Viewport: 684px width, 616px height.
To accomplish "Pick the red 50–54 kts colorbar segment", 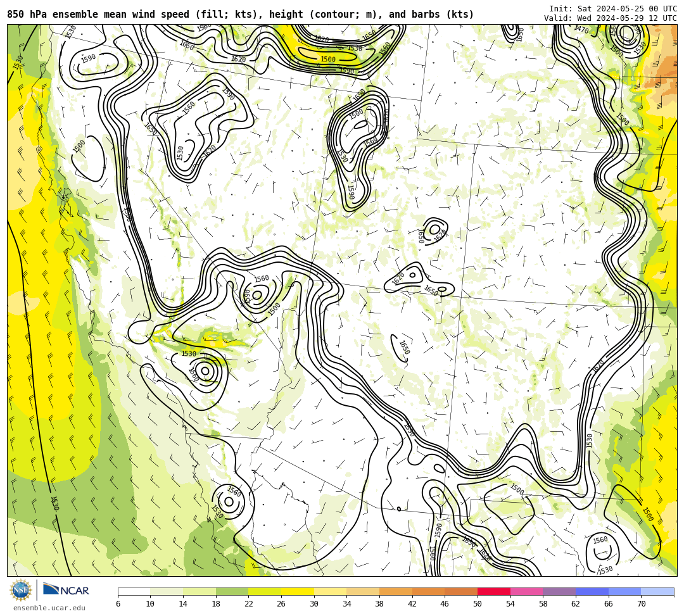I will tap(494, 591).
